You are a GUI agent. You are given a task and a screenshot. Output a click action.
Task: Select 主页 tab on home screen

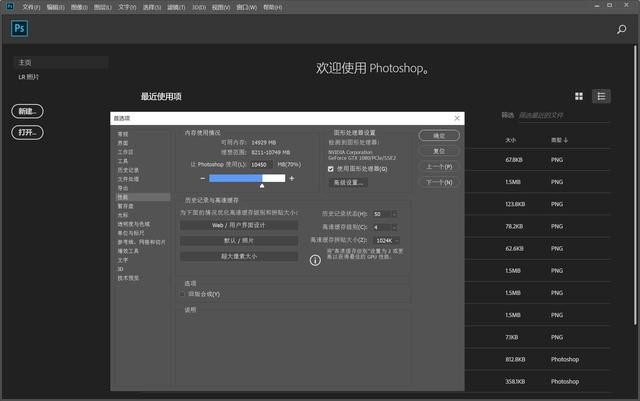(60, 62)
